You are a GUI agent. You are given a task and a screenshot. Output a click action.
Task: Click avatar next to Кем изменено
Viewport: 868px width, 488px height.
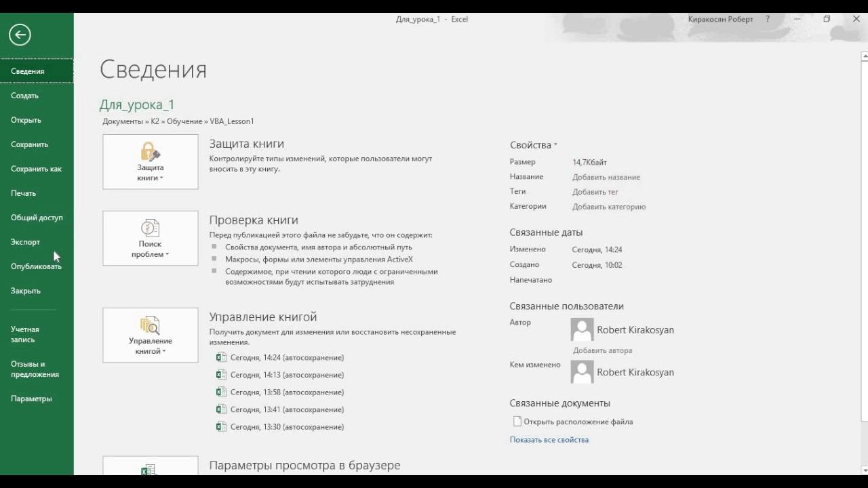pos(583,372)
